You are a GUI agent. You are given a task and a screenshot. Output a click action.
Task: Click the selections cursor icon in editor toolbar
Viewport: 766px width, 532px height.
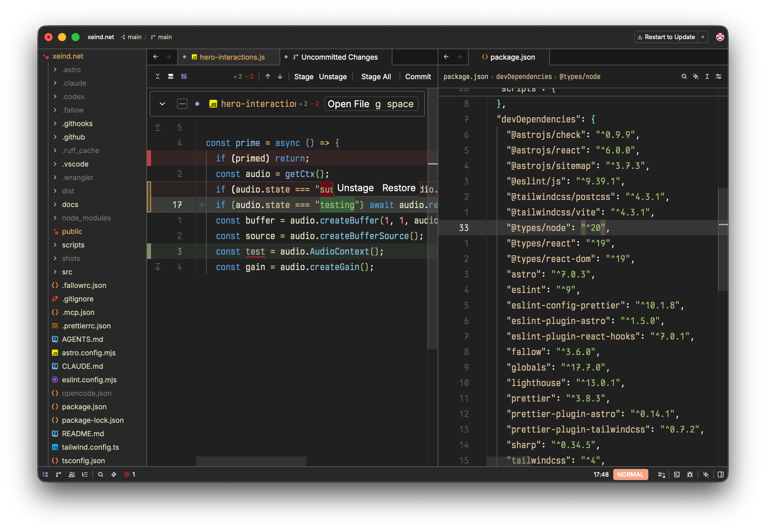(707, 77)
